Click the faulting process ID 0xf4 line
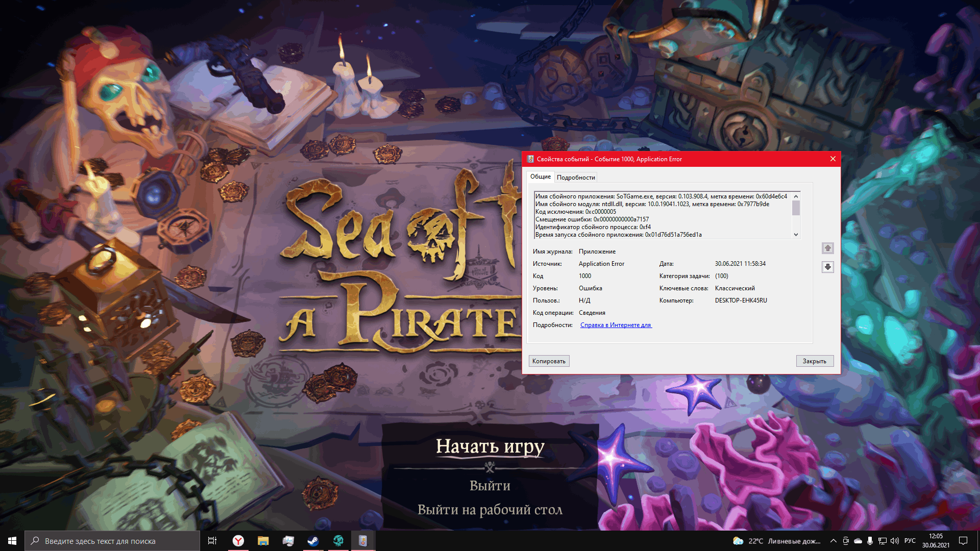980x551 pixels. click(593, 227)
